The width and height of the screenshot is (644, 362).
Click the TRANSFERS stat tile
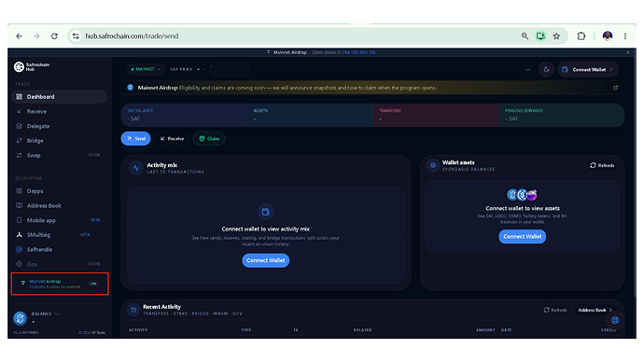(x=436, y=115)
